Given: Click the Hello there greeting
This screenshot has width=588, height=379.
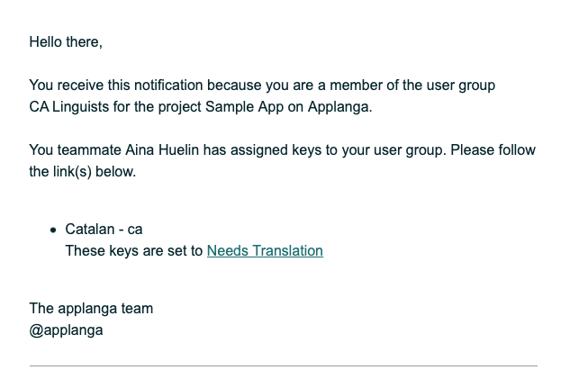Looking at the screenshot, I should (x=66, y=42).
